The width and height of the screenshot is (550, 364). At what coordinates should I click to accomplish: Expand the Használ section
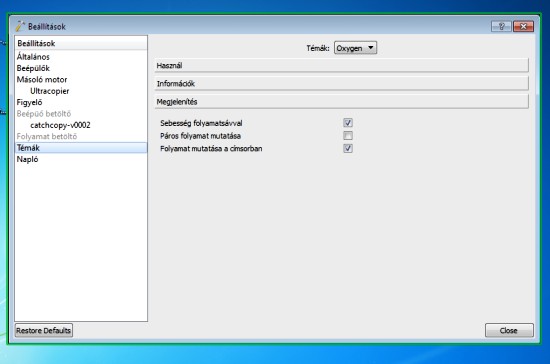click(x=341, y=66)
